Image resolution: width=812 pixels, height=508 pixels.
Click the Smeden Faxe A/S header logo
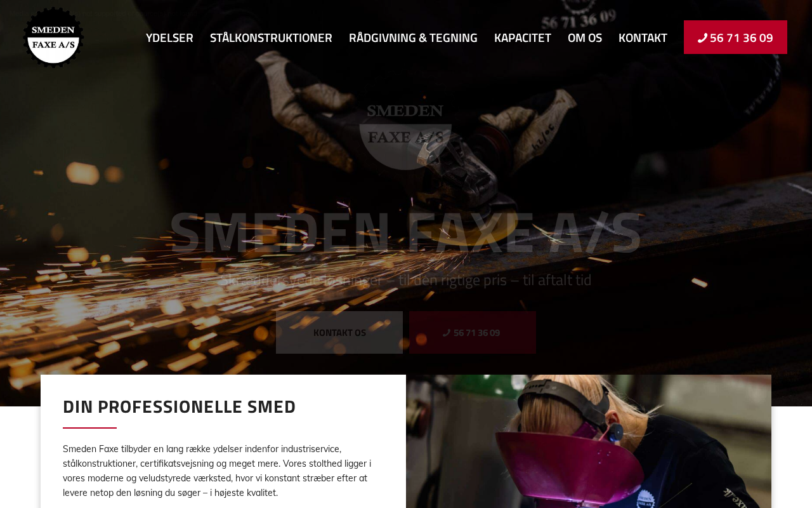[x=53, y=37]
